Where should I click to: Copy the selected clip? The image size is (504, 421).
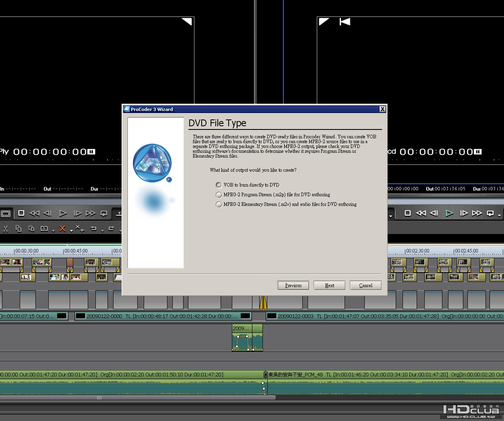point(19,228)
